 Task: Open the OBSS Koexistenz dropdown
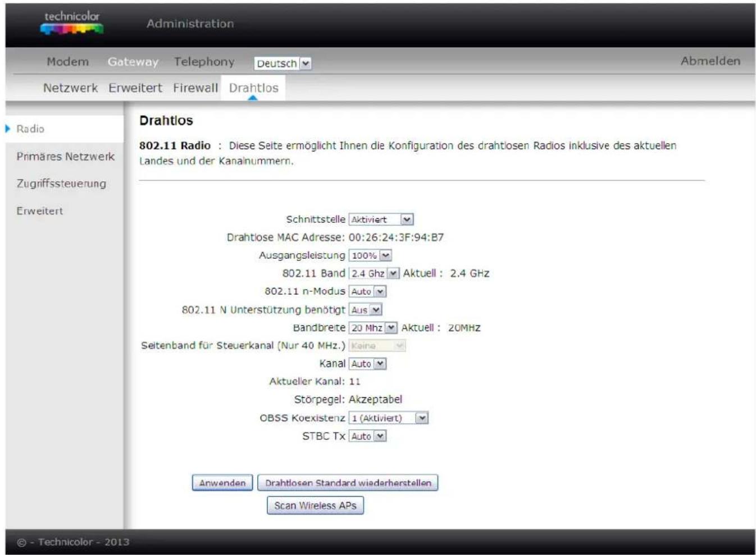click(389, 418)
